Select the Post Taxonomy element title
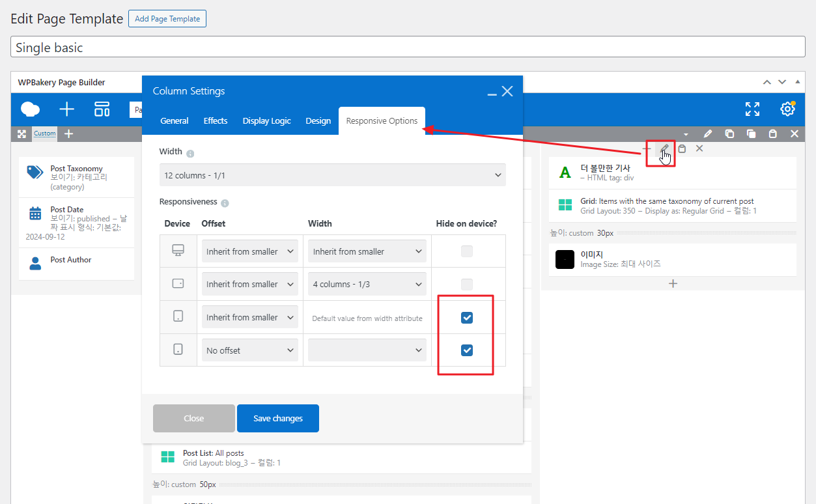Screen dimensions: 816x504 pos(77,169)
